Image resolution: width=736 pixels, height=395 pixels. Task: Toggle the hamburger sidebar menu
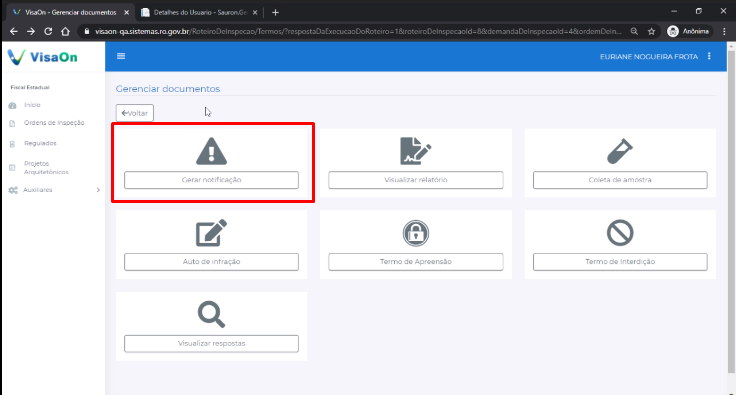point(121,56)
